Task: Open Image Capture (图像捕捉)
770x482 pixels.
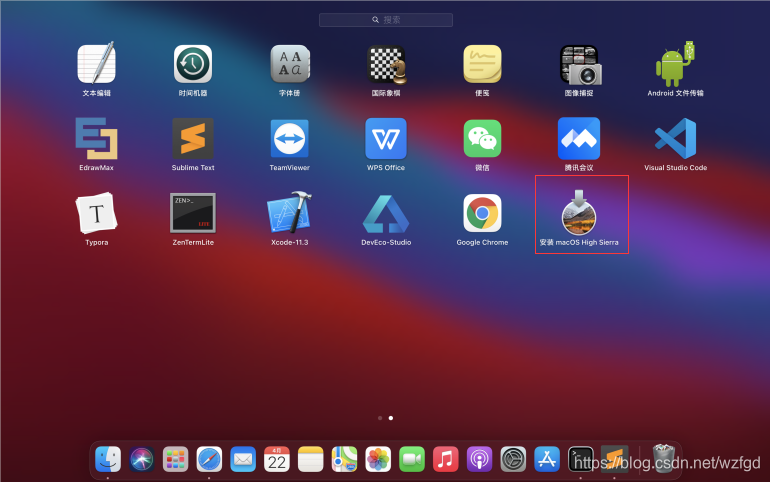Action: [x=580, y=65]
